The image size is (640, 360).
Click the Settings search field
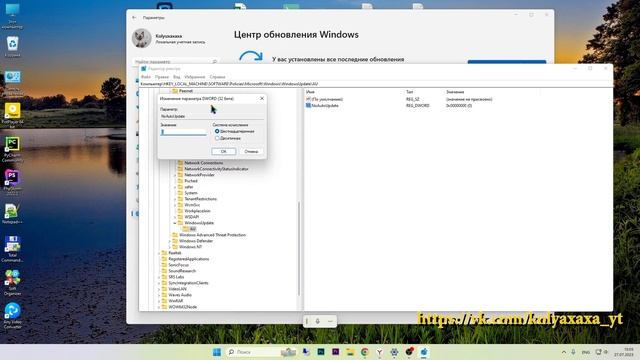tap(176, 61)
